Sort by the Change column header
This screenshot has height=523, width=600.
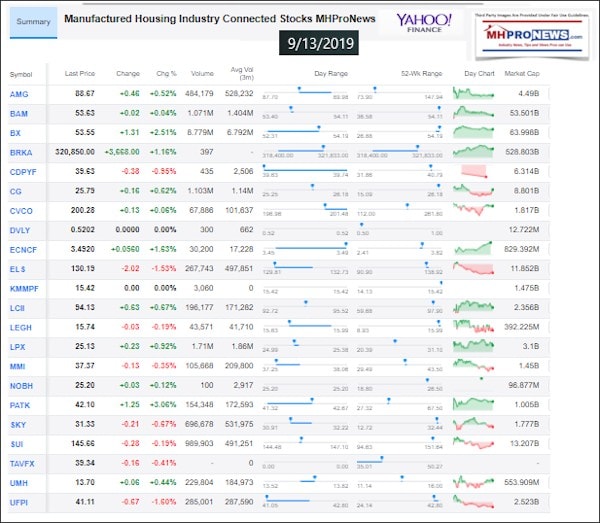pyautogui.click(x=128, y=73)
